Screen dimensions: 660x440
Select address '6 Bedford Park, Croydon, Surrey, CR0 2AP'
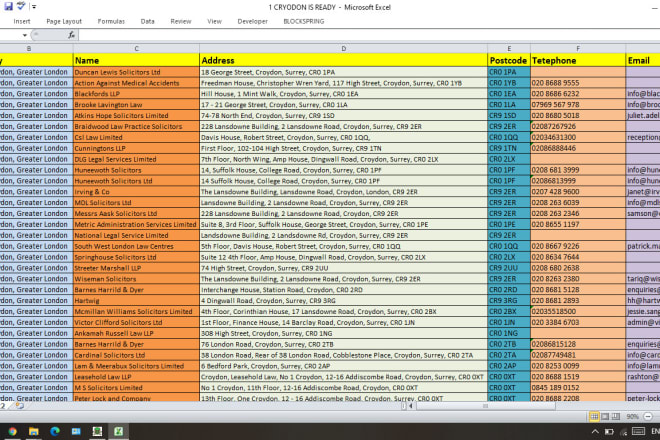(x=343, y=366)
